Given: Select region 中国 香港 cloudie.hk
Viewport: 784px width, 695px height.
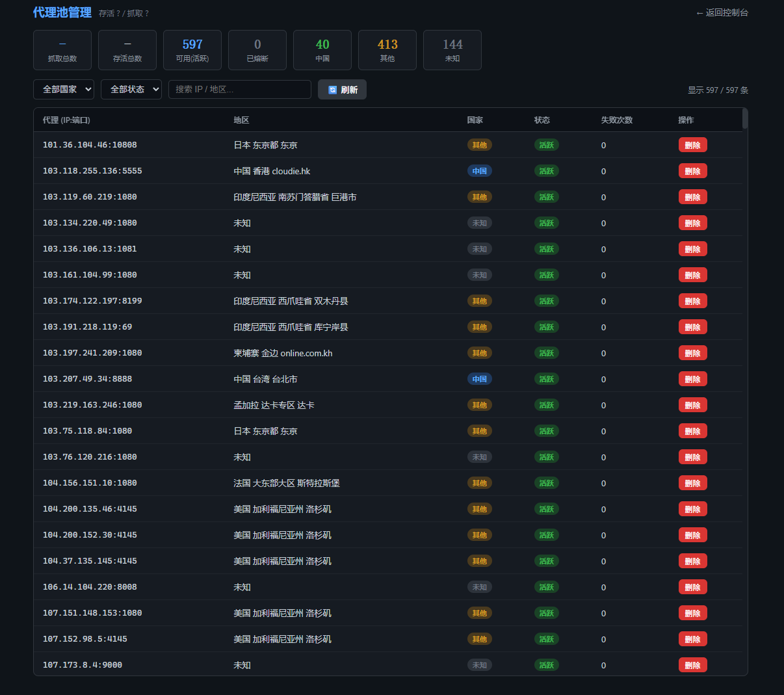Looking at the screenshot, I should (272, 171).
